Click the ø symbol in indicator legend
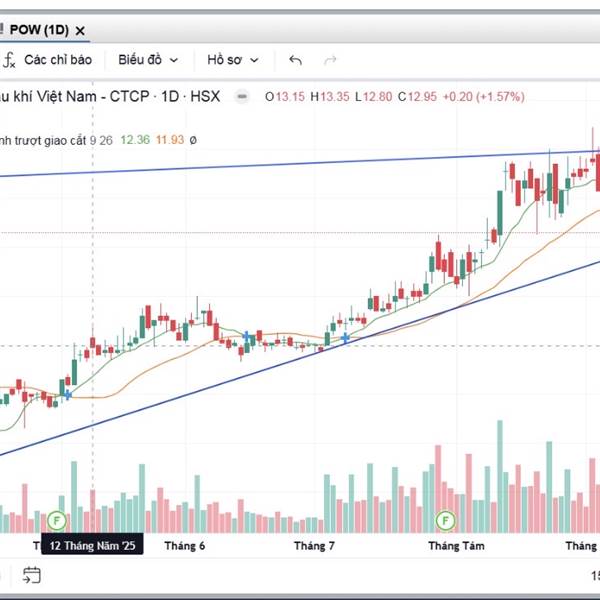Image resolution: width=600 pixels, height=600 pixels. click(193, 141)
